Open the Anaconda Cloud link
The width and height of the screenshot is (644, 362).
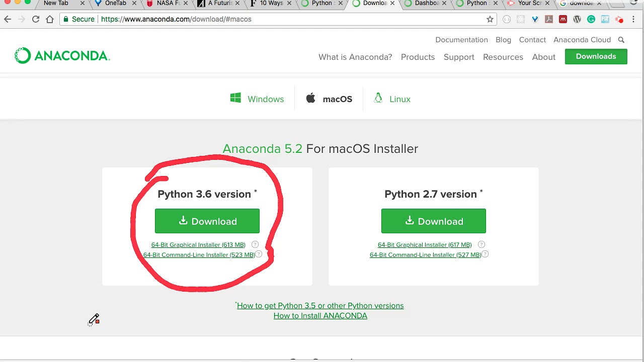pyautogui.click(x=582, y=40)
